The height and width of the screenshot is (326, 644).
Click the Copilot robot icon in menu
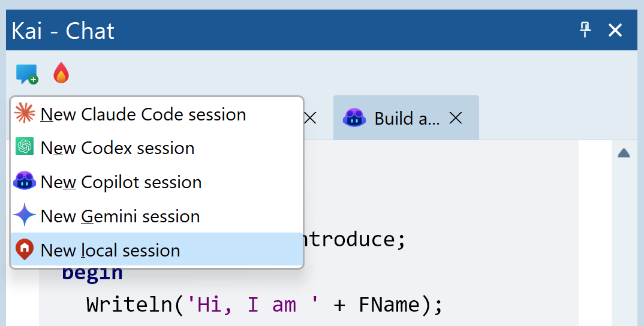tap(24, 180)
